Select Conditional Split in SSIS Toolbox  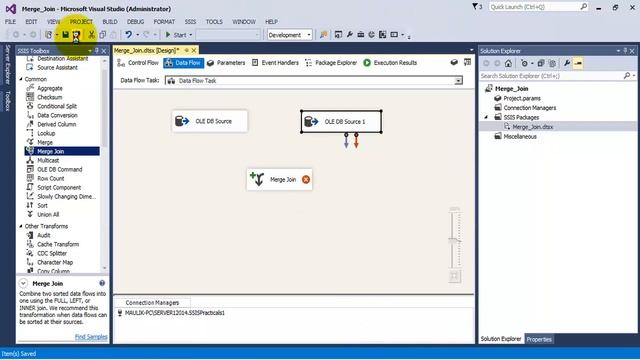coord(57,106)
